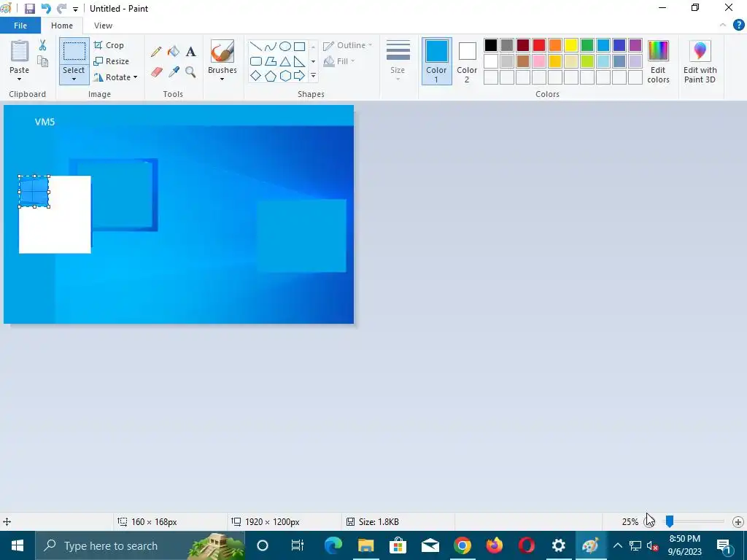Open Paint Help question mark icon
Image resolution: width=747 pixels, height=560 pixels.
tap(738, 26)
